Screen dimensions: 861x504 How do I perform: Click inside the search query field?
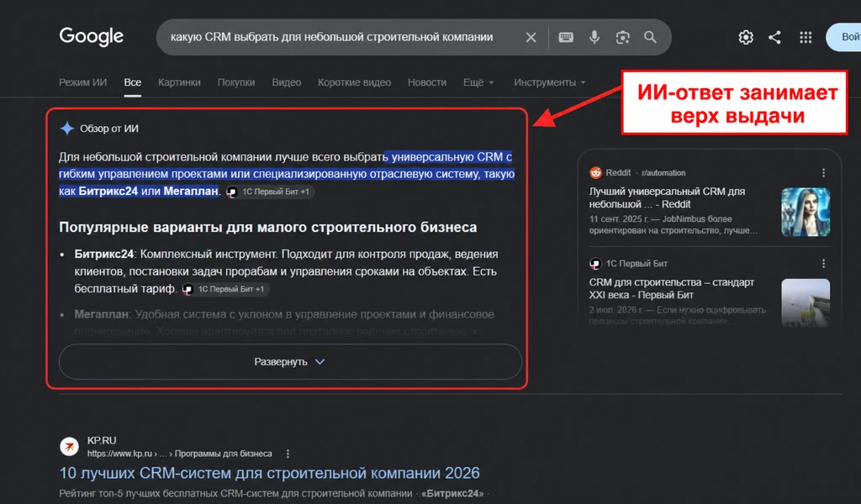pos(331,37)
